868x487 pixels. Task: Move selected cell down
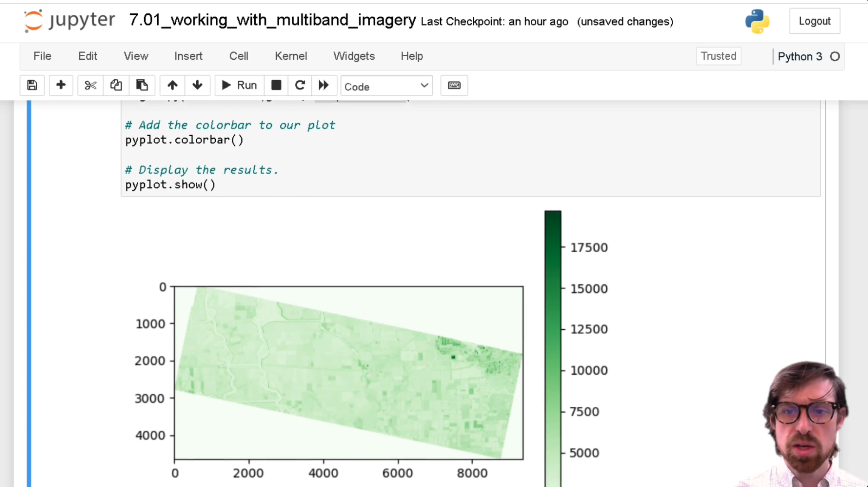pyautogui.click(x=198, y=85)
